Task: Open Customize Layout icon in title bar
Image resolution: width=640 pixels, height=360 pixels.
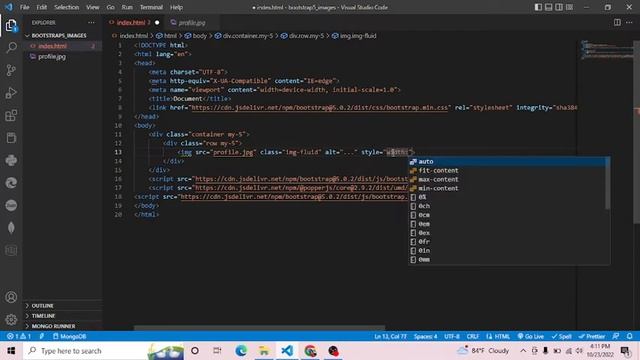Action: (569, 7)
